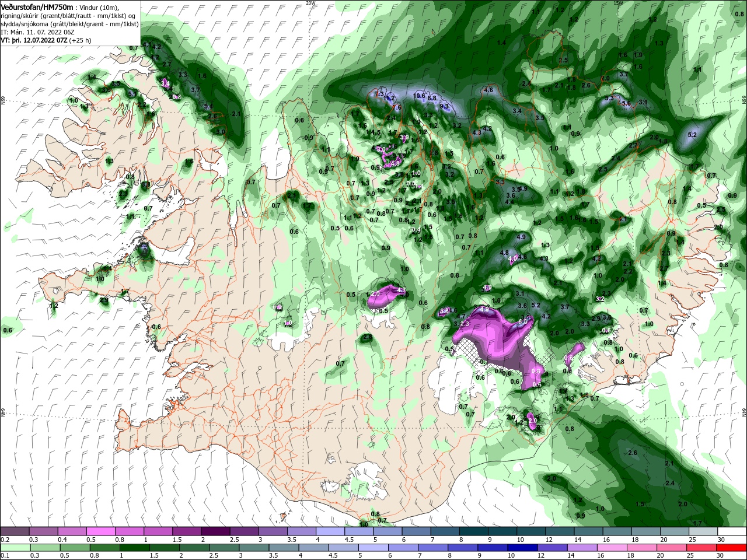Viewport: 747px width, 560px height.
Task: Click the darkest purple swatch labeled 2, top row
Action: pos(215,531)
